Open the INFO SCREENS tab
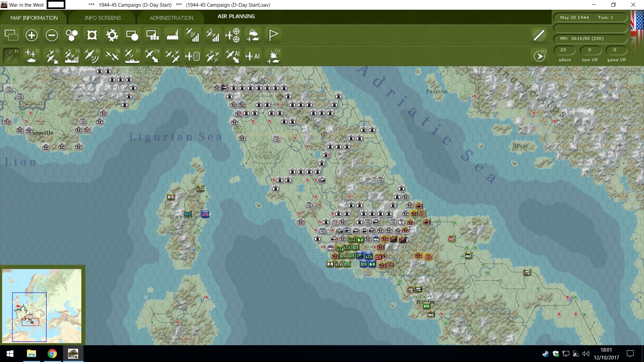Image resolution: width=644 pixels, height=362 pixels. (103, 18)
